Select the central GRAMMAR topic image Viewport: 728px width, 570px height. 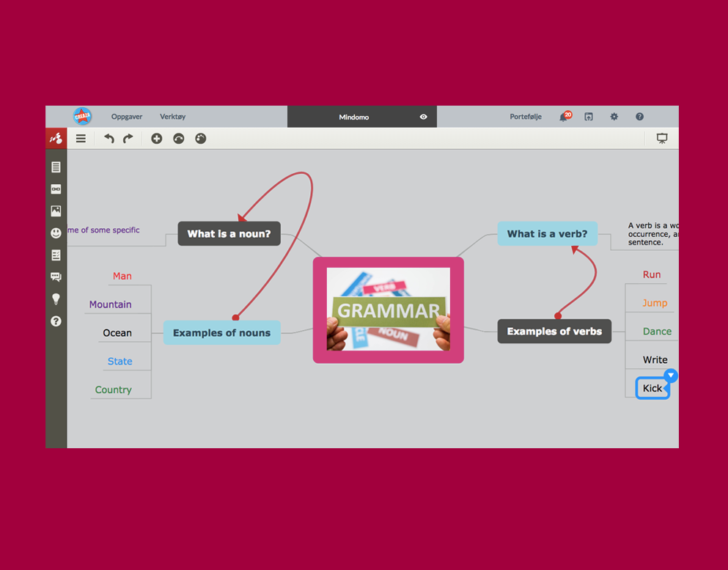click(x=388, y=310)
